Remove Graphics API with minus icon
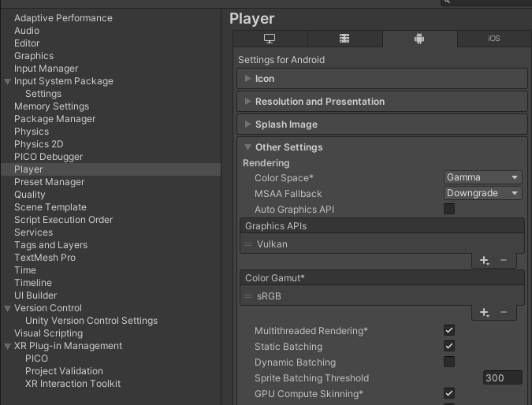 click(x=504, y=261)
